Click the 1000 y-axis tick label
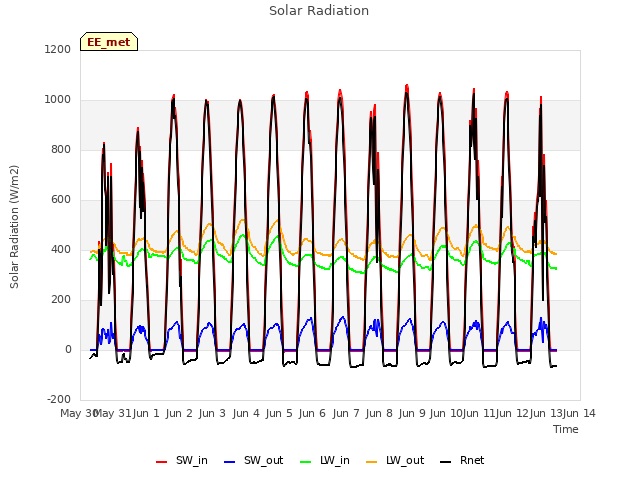The width and height of the screenshot is (640, 480). click(58, 100)
